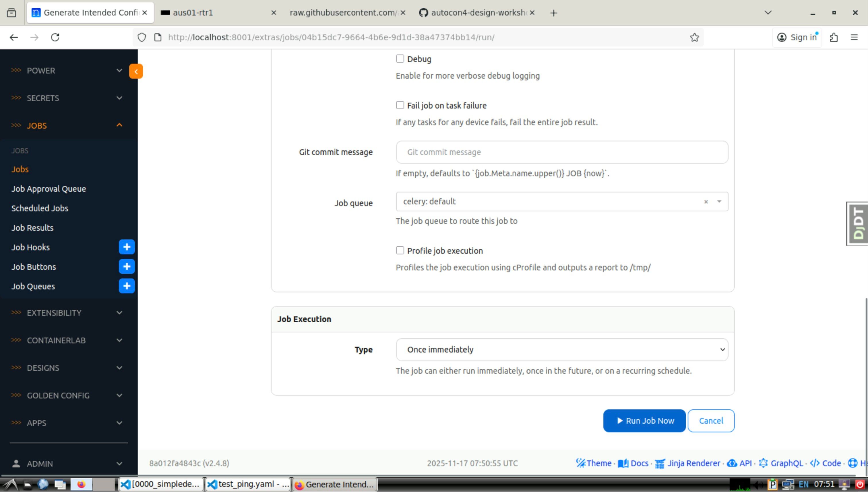The image size is (868, 492).
Task: Collapse sidebar with orange arrow button
Action: click(136, 71)
